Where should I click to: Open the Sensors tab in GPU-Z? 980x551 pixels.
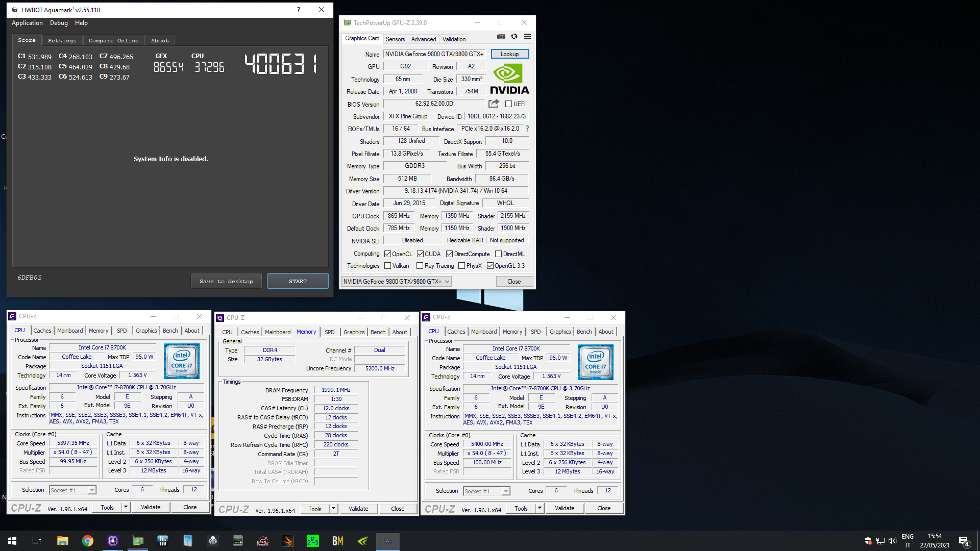tap(395, 39)
